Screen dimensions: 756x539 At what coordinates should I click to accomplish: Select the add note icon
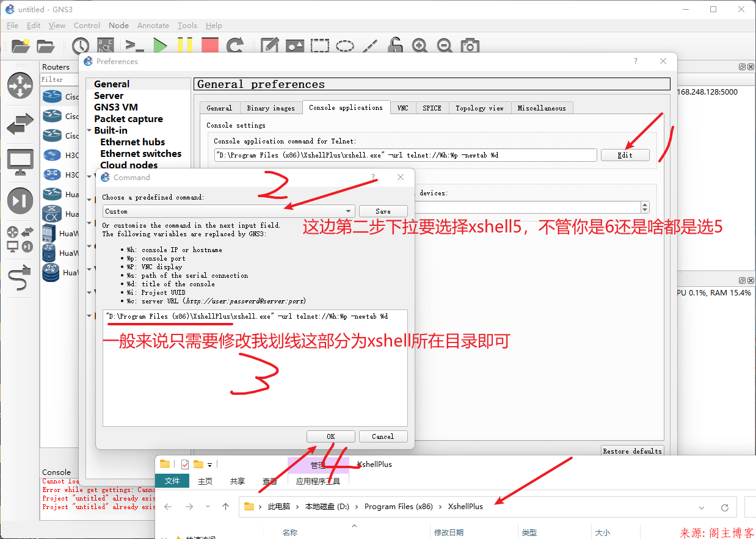tap(270, 46)
